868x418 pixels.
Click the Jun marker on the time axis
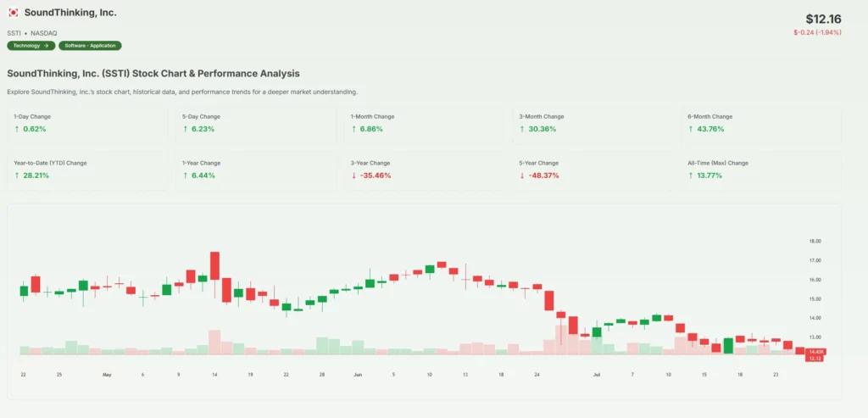pos(358,374)
